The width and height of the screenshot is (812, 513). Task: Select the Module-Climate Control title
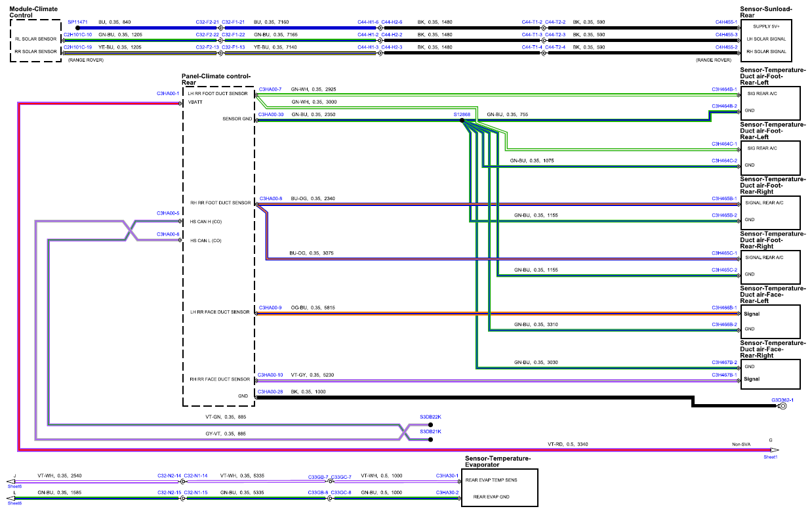pos(33,12)
